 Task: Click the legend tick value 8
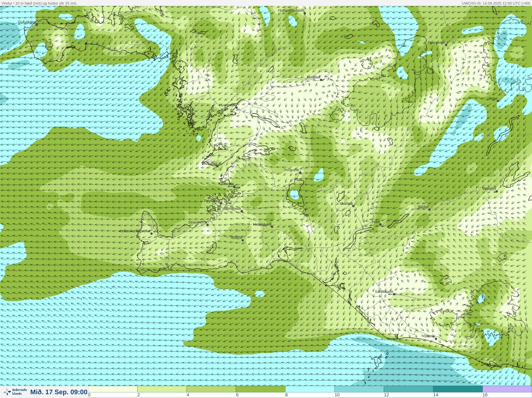coord(286,395)
